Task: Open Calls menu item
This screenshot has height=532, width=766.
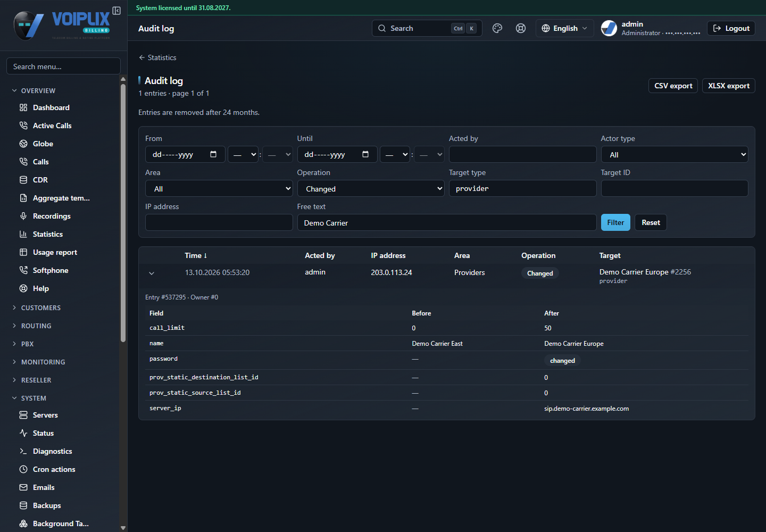Action: pyautogui.click(x=40, y=162)
